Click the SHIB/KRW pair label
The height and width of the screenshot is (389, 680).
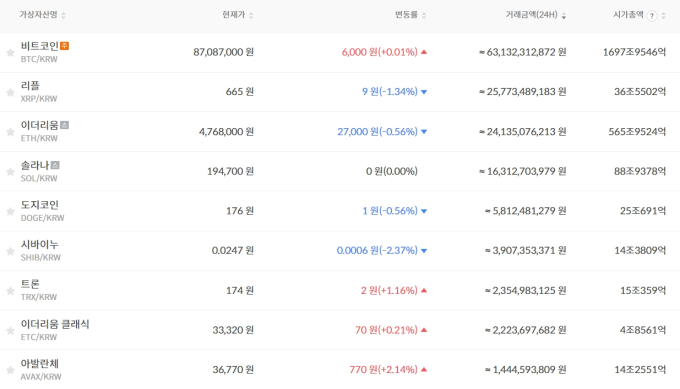41,258
